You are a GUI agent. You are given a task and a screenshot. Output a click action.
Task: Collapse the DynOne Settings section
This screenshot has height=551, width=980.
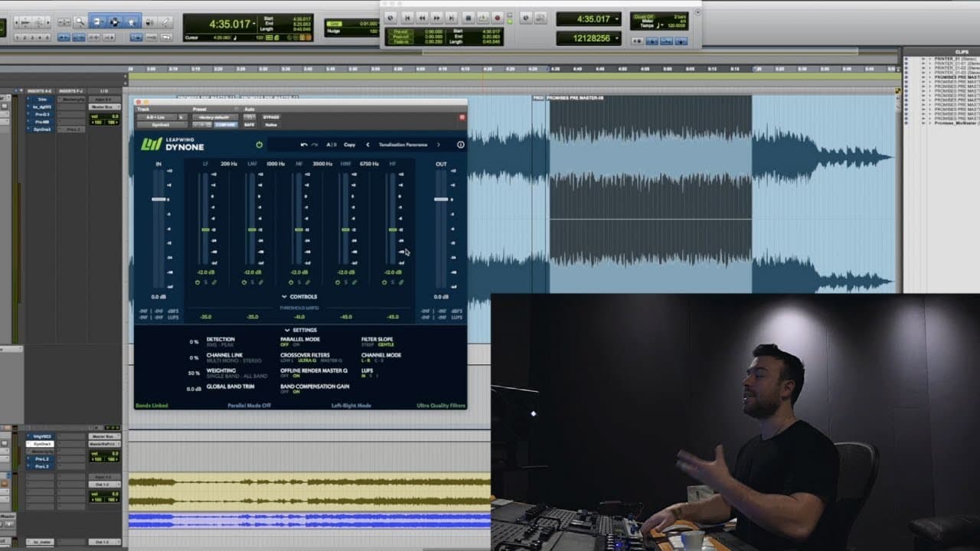pyautogui.click(x=300, y=330)
